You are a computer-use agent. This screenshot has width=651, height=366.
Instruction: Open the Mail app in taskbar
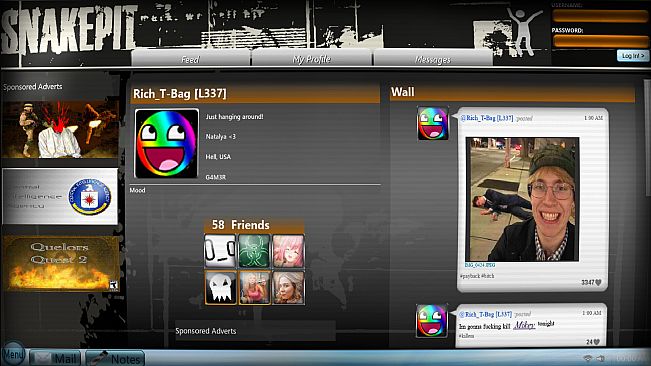(x=56, y=359)
